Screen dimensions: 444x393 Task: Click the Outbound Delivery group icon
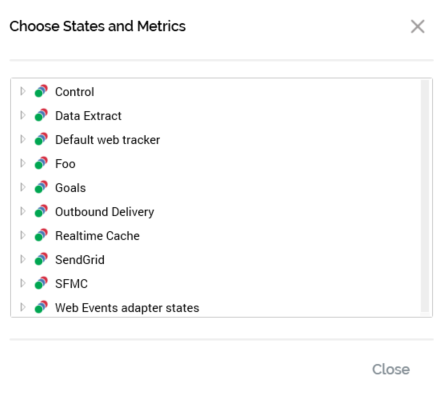[41, 211]
